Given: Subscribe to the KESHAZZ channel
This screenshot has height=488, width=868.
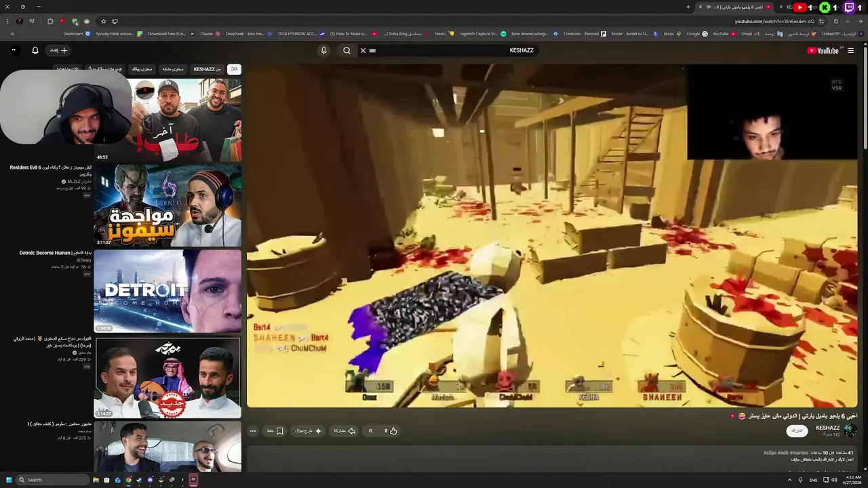Looking at the screenshot, I should click(797, 430).
